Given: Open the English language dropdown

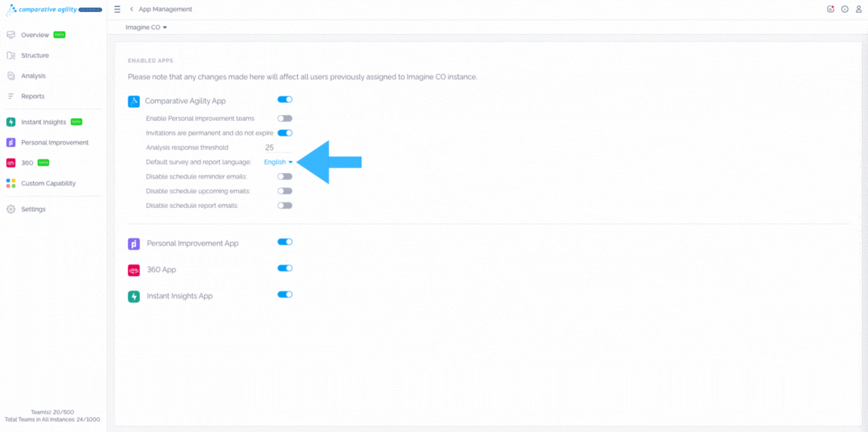Looking at the screenshot, I should (277, 162).
